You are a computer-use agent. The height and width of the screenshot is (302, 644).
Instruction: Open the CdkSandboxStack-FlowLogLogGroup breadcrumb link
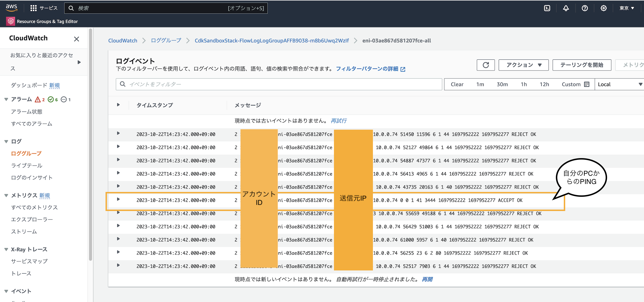pyautogui.click(x=272, y=41)
